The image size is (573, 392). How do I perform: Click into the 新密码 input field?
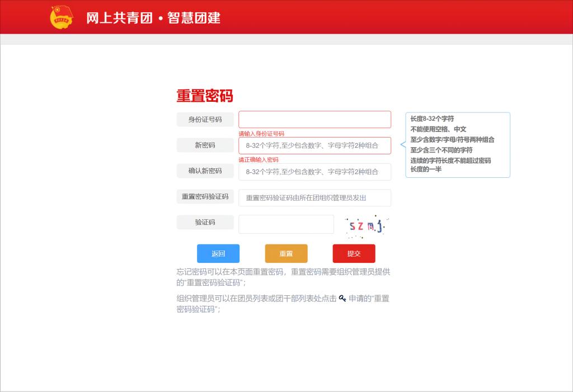[314, 146]
